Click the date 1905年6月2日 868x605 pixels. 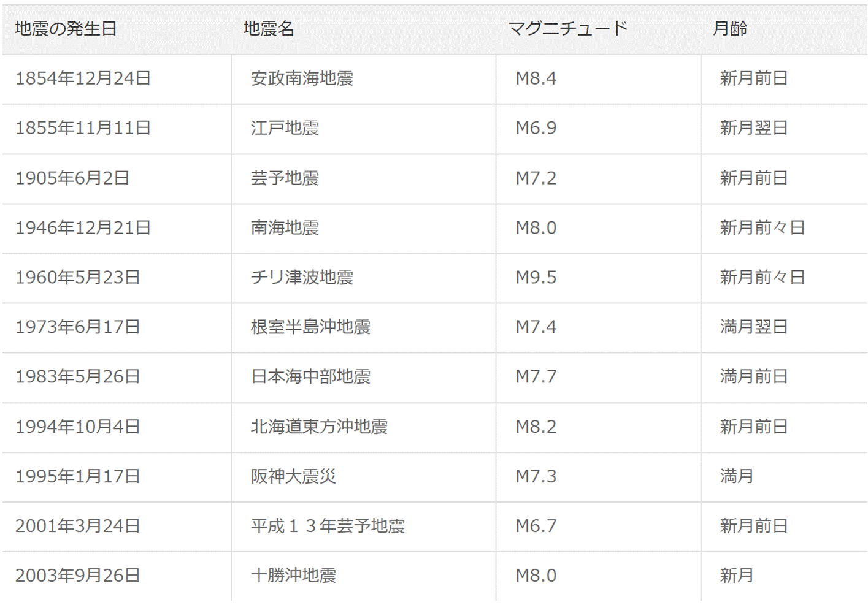72,178
